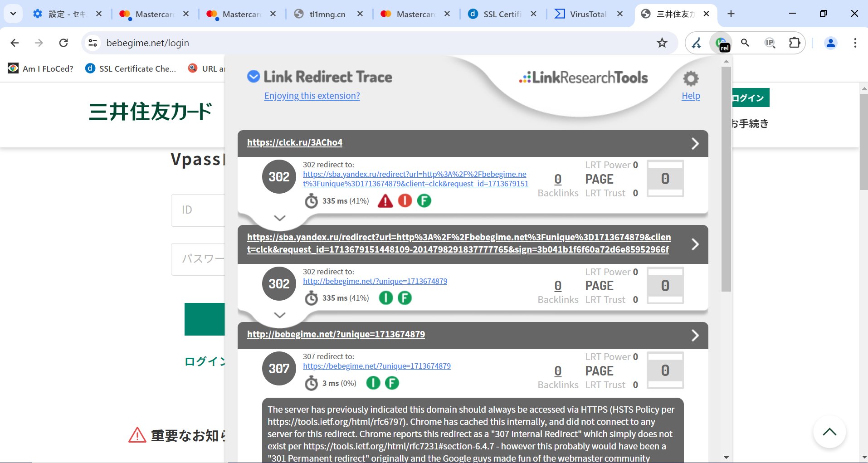
Task: Click the Enjoying this extension? link
Action: 312,96
